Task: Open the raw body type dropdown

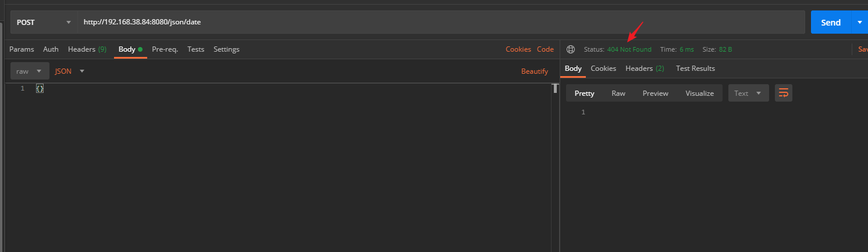Action: (x=30, y=71)
